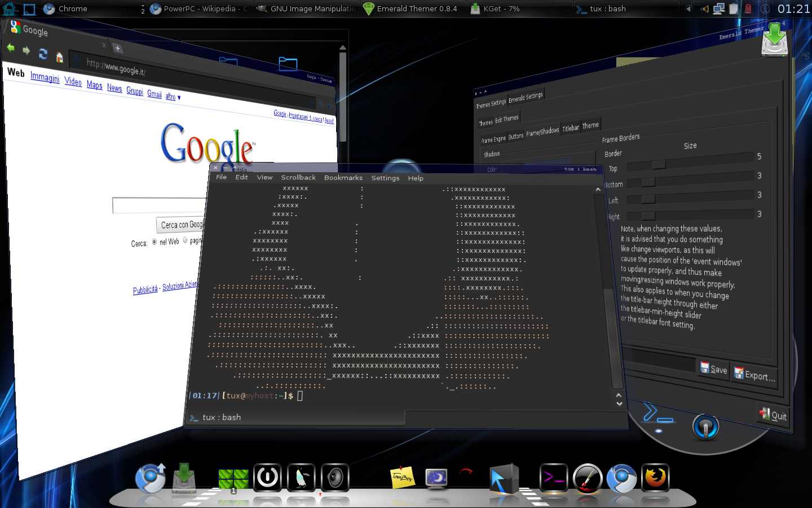Switch to GNU Image Manipulation task in panel
The height and width of the screenshot is (508, 812).
pyautogui.click(x=307, y=8)
